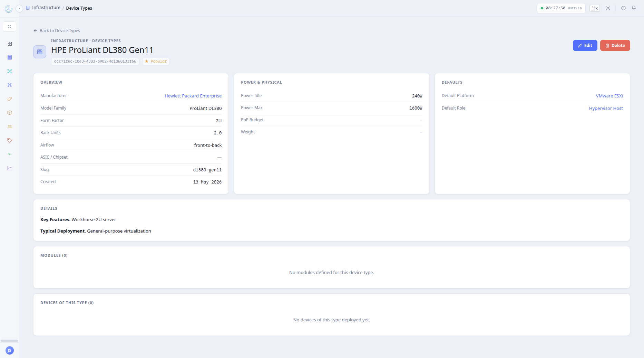Click the Popular star badge
Viewport: 644px width, 358px height.
(156, 62)
